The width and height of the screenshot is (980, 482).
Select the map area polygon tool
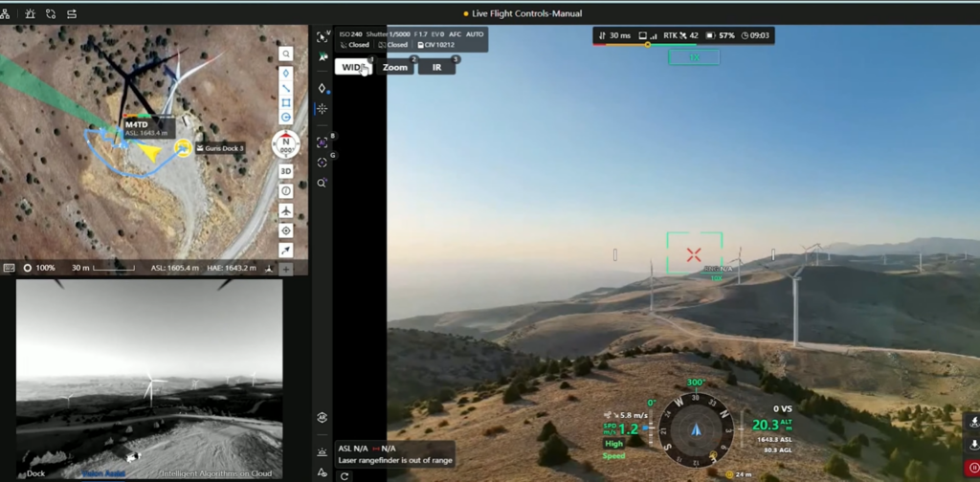tap(286, 102)
